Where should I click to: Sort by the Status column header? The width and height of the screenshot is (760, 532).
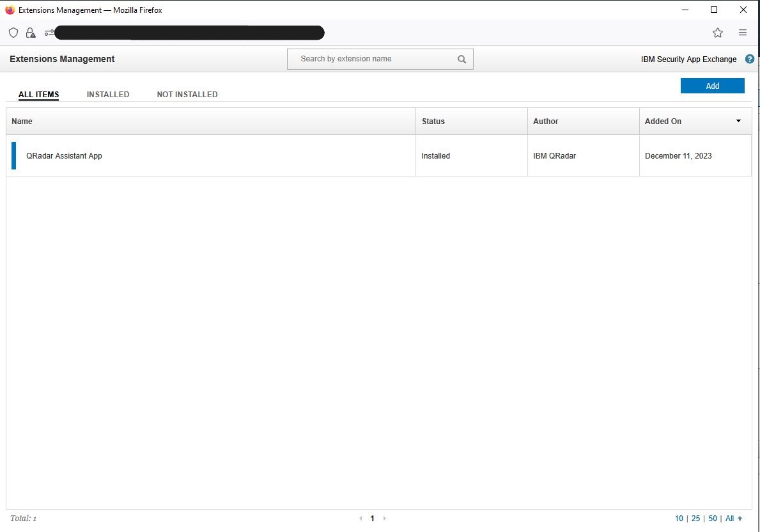[x=433, y=121]
